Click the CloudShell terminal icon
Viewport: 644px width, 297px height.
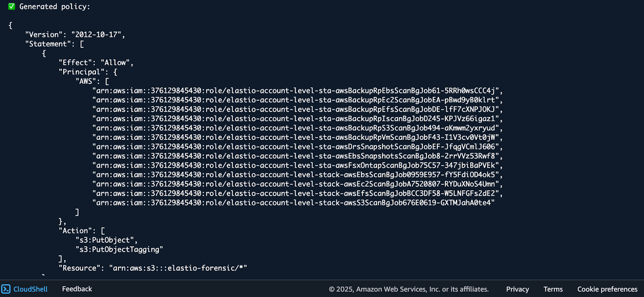(x=6, y=289)
